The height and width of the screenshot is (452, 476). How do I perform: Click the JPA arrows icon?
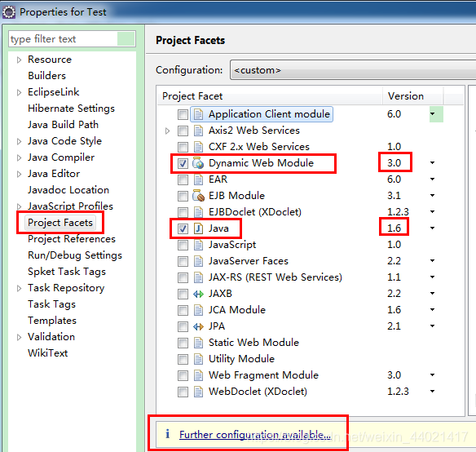point(198,326)
